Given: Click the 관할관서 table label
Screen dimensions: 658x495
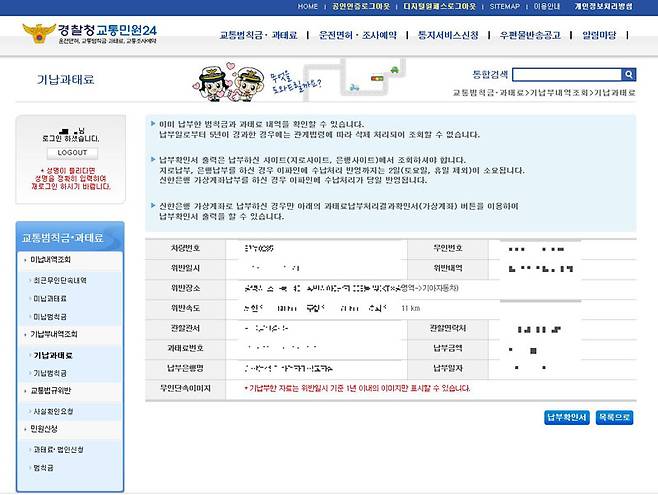Looking at the screenshot, I should pyautogui.click(x=185, y=328).
